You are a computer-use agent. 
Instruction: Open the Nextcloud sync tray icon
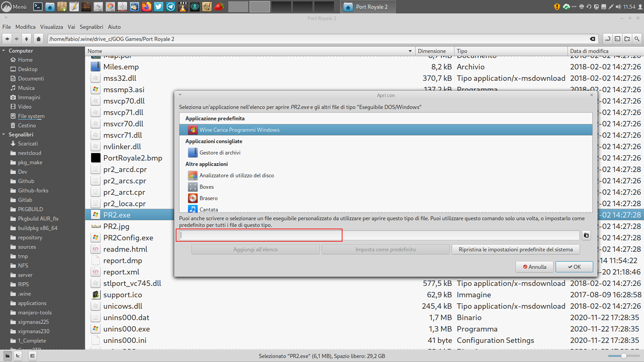[566, 7]
